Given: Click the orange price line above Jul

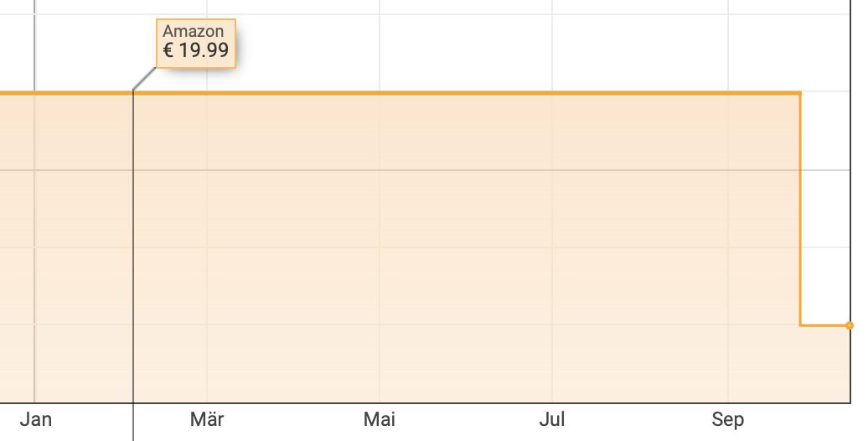Looking at the screenshot, I should pos(552,93).
